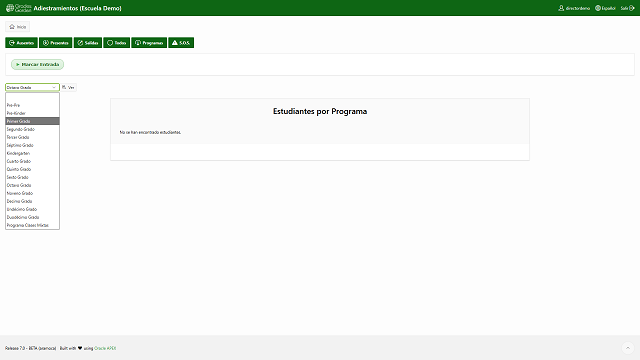The image size is (640, 360).
Task: Choose Décimo Grado option
Action: [x=32, y=201]
